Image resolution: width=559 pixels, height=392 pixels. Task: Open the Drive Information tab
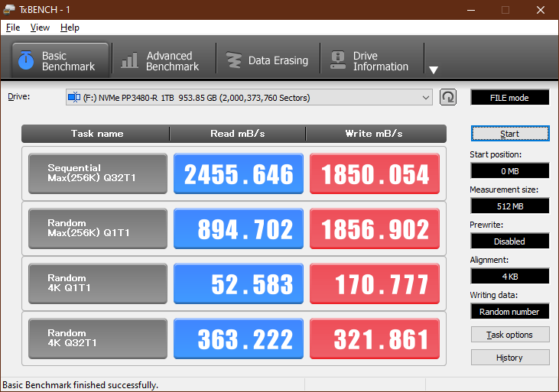coord(372,60)
